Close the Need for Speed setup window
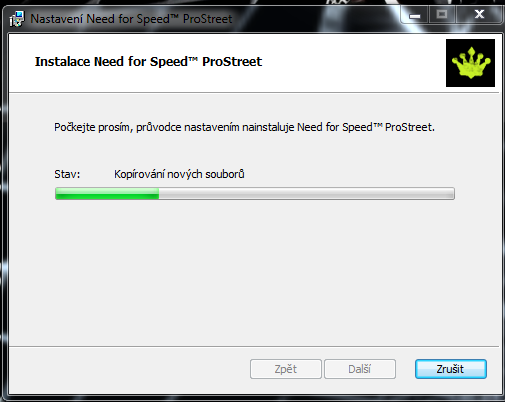This screenshot has height=402, width=505. [479, 15]
